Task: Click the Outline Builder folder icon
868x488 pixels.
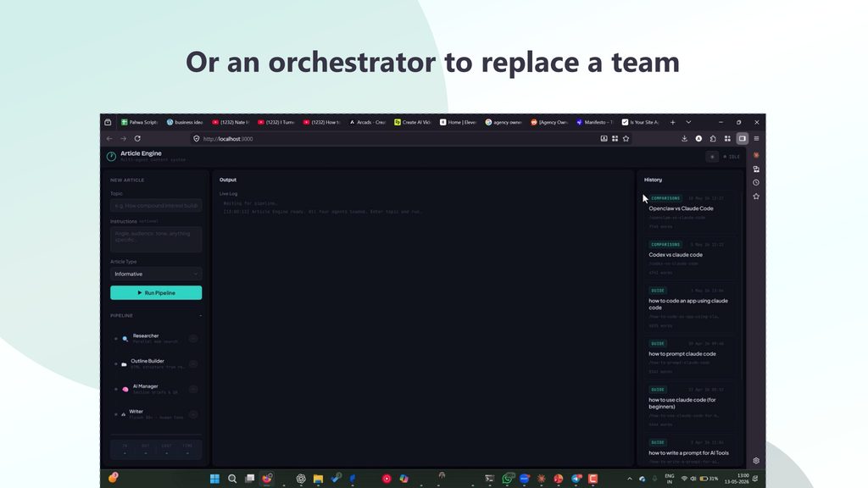Action: click(x=124, y=364)
